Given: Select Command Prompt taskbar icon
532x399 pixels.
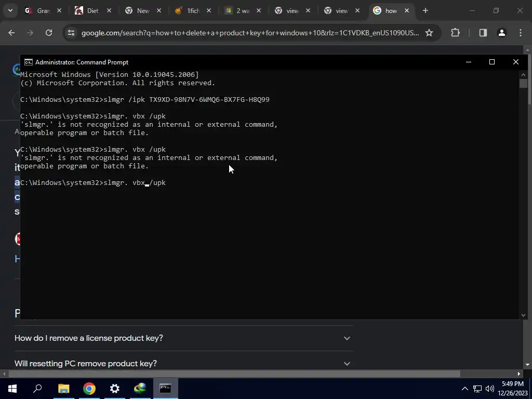Looking at the screenshot, I should (166, 389).
